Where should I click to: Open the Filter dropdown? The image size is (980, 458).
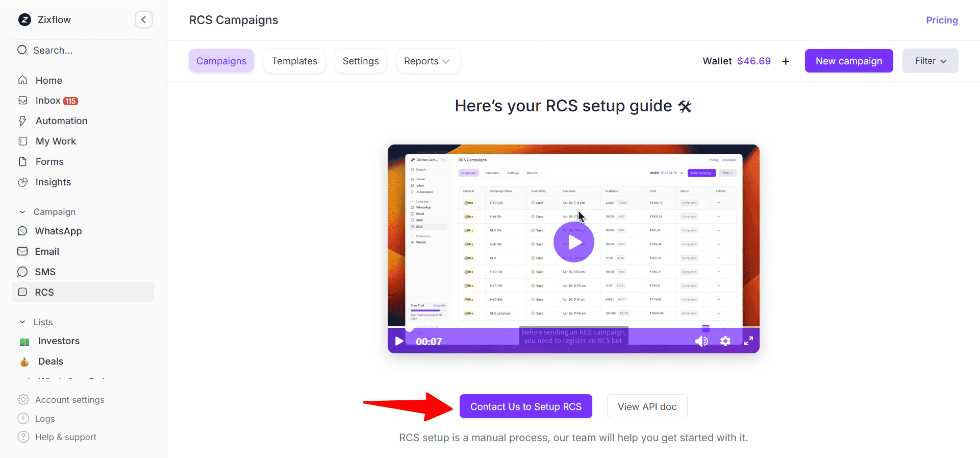coord(930,61)
